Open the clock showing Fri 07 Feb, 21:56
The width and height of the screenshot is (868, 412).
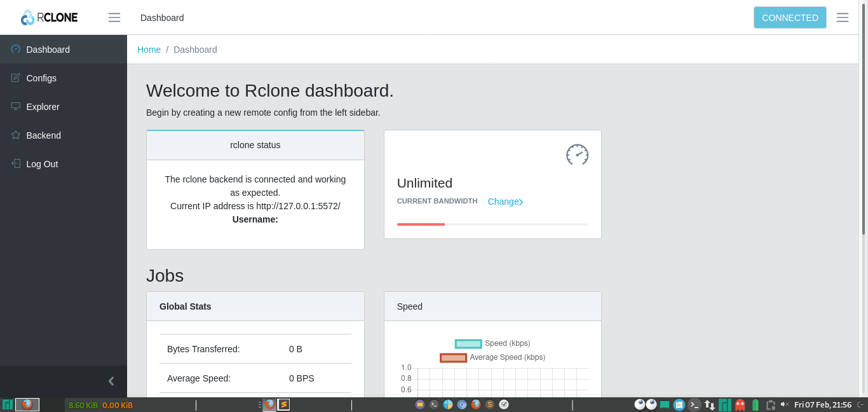(823, 404)
